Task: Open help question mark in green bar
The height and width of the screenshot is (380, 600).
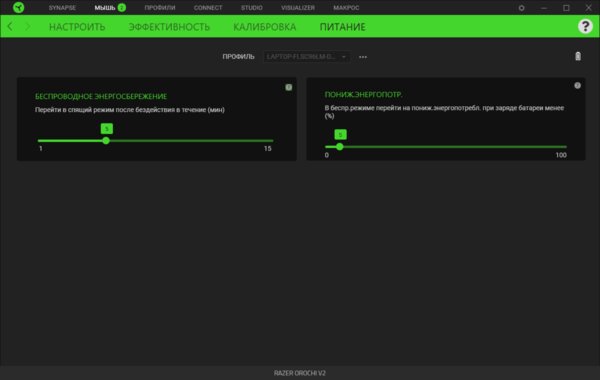Action: click(585, 26)
